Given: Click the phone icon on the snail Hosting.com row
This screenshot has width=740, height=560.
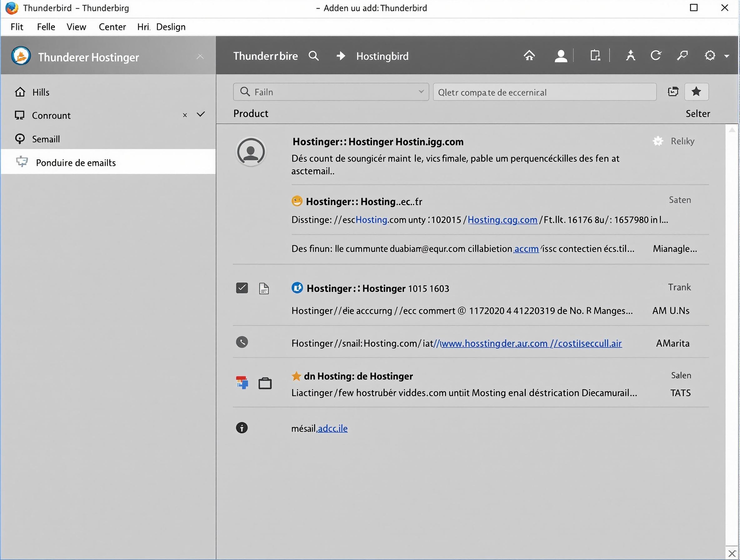Looking at the screenshot, I should pyautogui.click(x=242, y=342).
